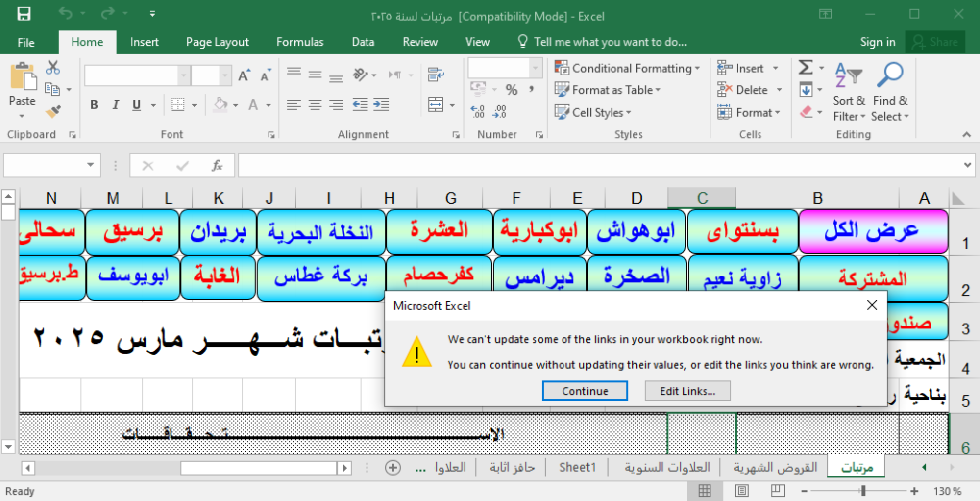Click the Wrap Text icon

(x=436, y=75)
